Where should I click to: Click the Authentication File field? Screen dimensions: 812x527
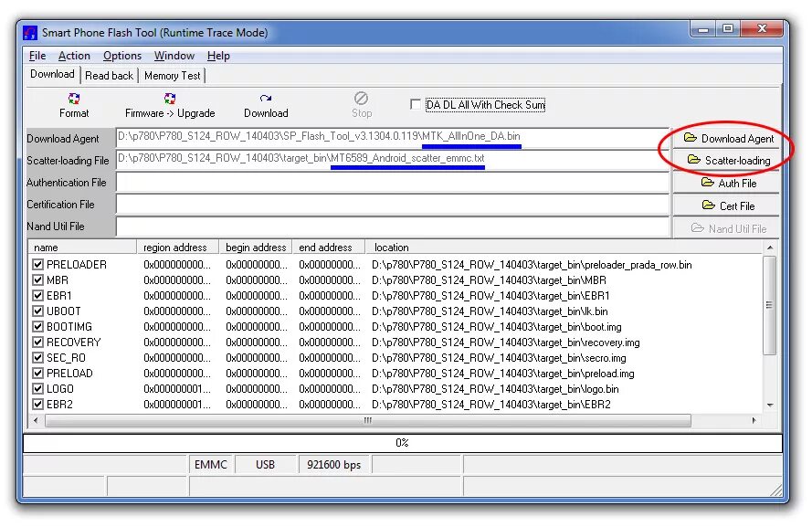click(393, 183)
